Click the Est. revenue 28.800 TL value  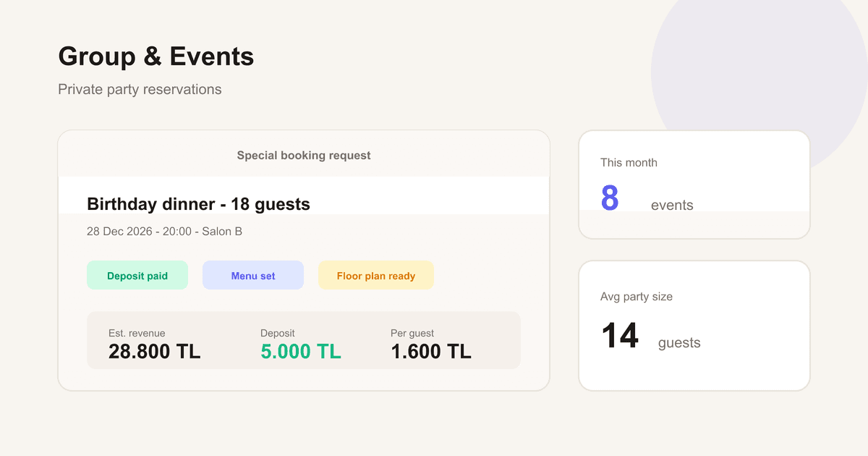pyautogui.click(x=155, y=352)
